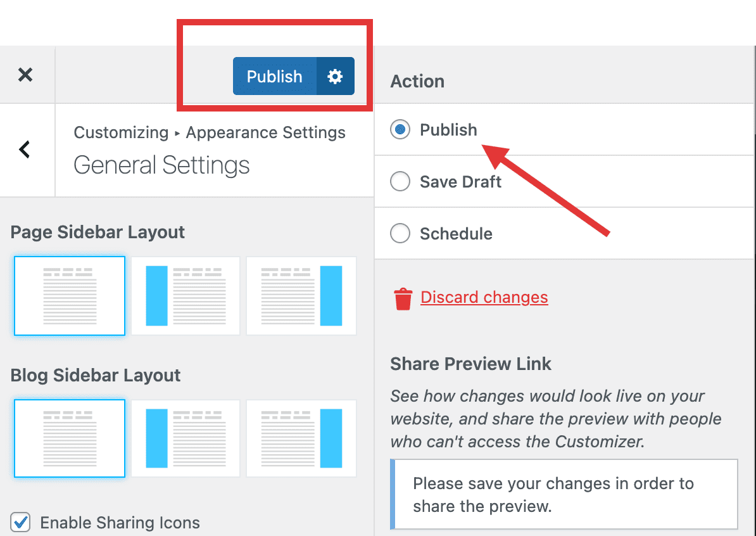Close the Customizer with the X icon
Viewport: 756px width, 536px height.
[25, 75]
